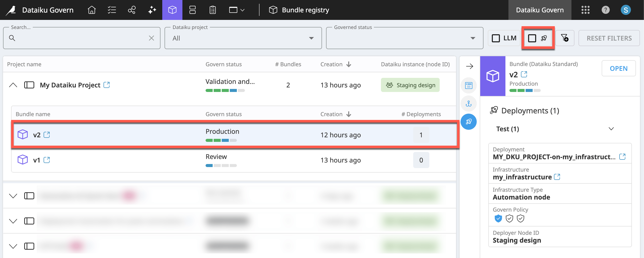Viewport: 644px width, 258px height.
Task: Sort projects by Creation column
Action: [336, 64]
